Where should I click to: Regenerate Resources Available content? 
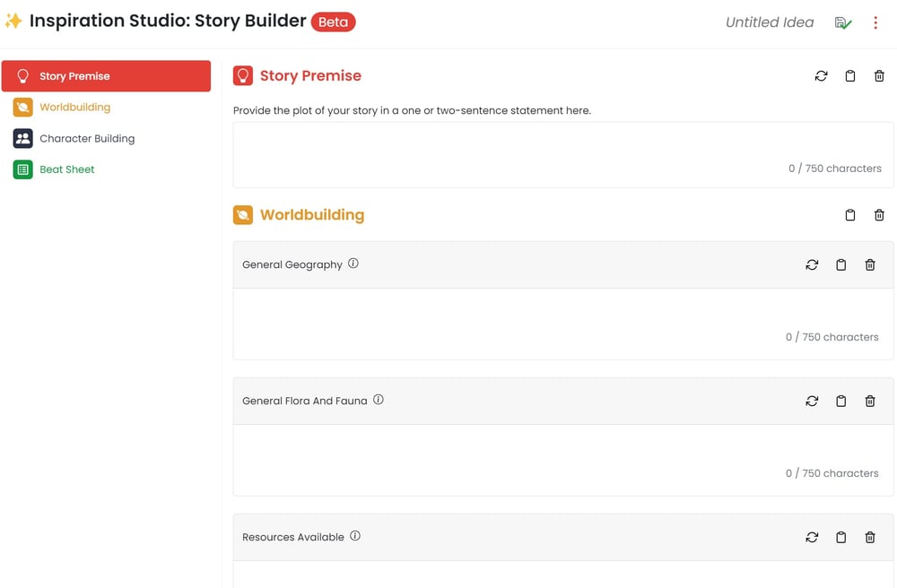click(x=812, y=537)
